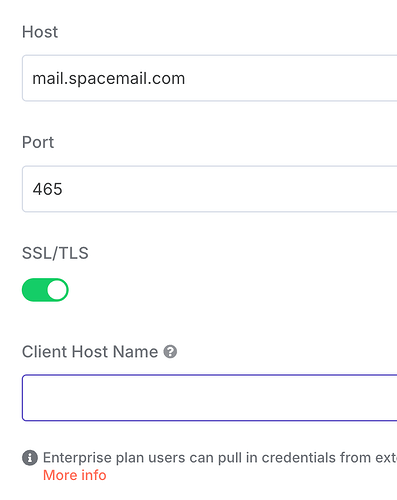
Task: Focus the Host input field
Action: [210, 78]
